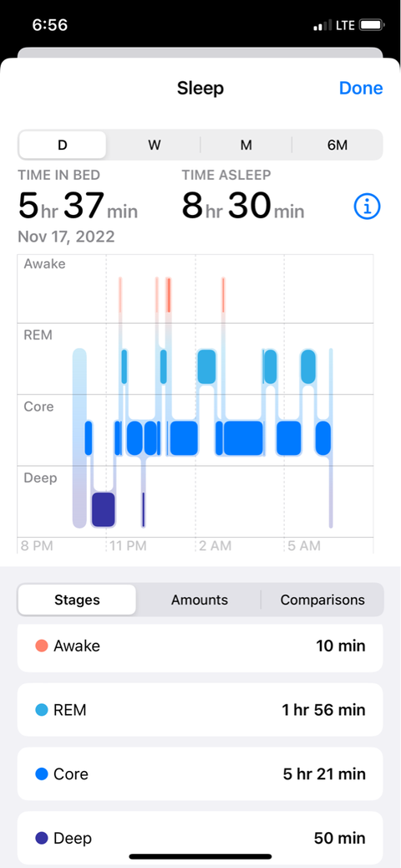Tap the light blue REM dot
Screen dimensions: 401x868
tap(42, 710)
